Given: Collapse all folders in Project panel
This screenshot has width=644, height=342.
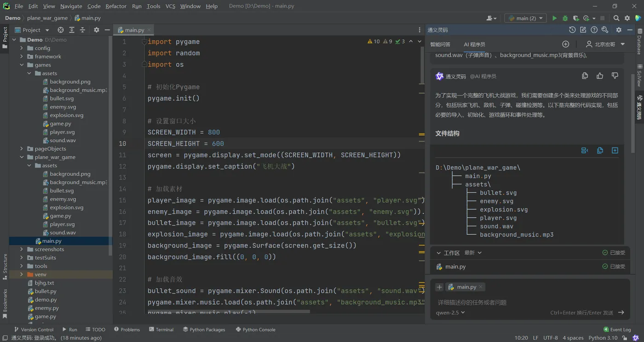Looking at the screenshot, I should 82,30.
